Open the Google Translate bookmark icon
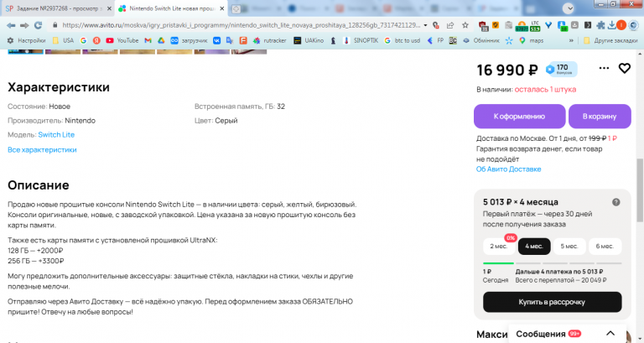This screenshot has height=343, width=644. pyautogui.click(x=230, y=40)
